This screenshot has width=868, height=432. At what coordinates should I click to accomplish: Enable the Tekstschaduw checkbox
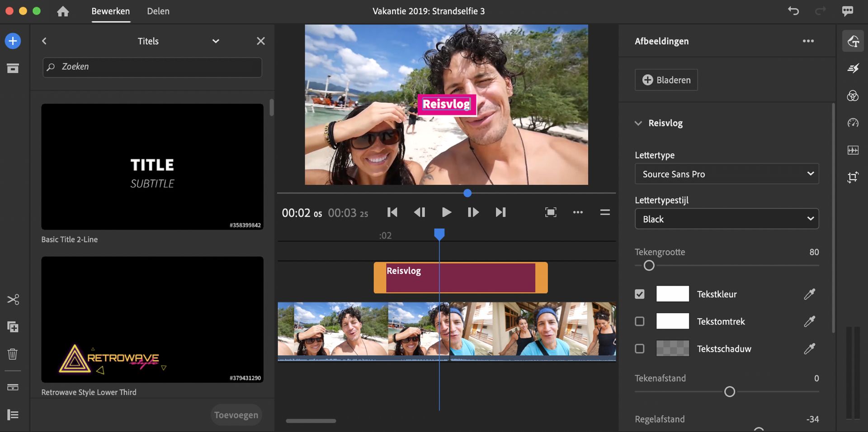pyautogui.click(x=639, y=348)
